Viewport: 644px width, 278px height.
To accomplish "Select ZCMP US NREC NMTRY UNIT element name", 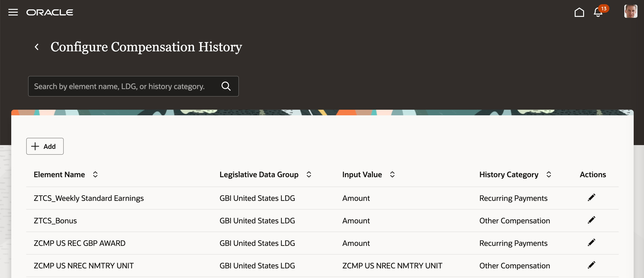I will point(84,266).
